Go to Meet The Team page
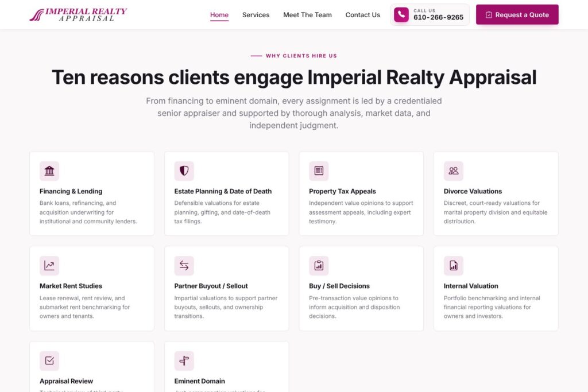The width and height of the screenshot is (588, 392). click(307, 15)
